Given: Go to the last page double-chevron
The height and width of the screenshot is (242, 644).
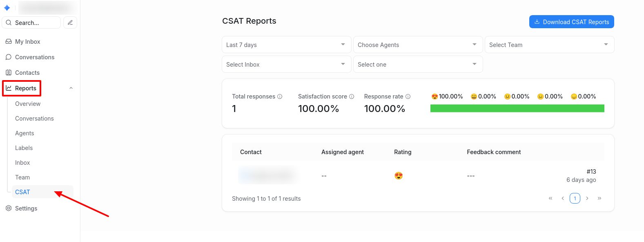Looking at the screenshot, I should tap(599, 198).
